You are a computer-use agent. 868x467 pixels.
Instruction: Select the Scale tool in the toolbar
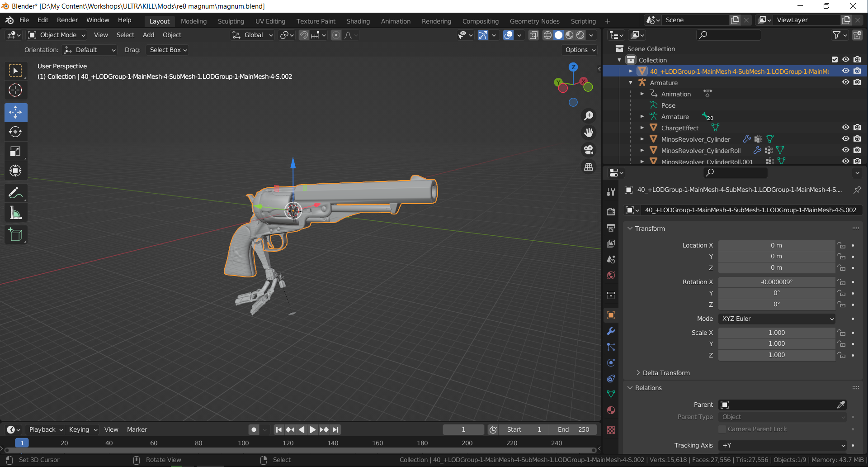15,152
